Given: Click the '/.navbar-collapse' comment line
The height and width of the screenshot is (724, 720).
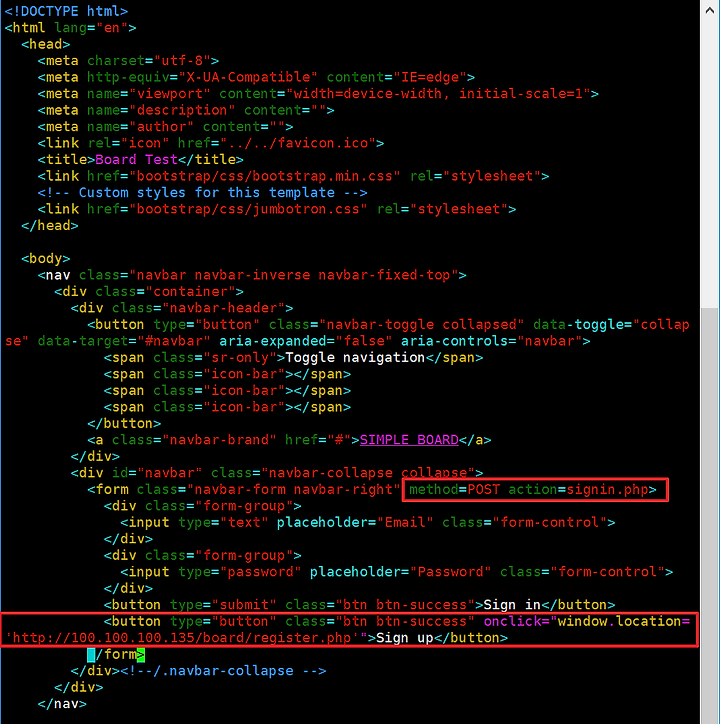Looking at the screenshot, I should 223,671.
